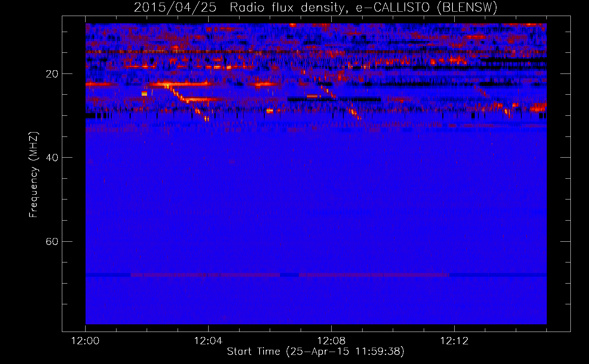Click the 'Frequency (MHZ)' axis label
The width and height of the screenshot is (589, 364).
[x=33, y=175]
